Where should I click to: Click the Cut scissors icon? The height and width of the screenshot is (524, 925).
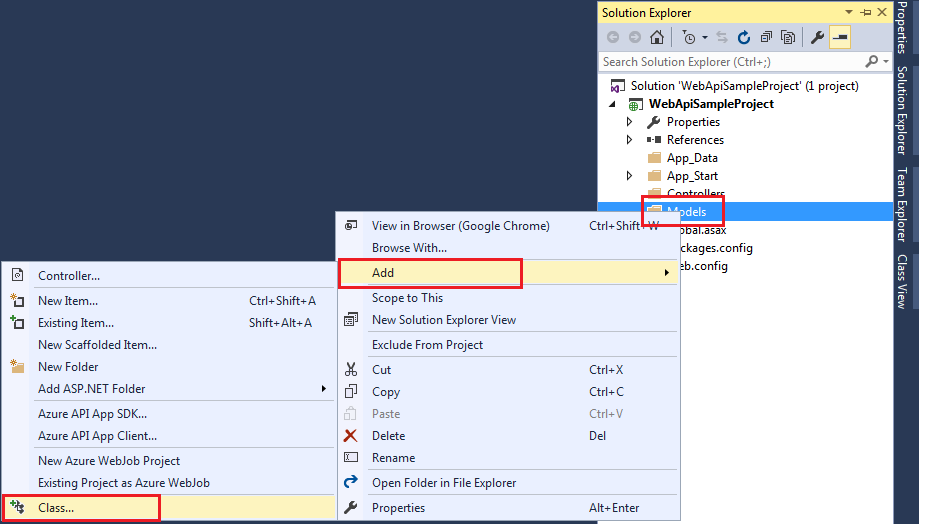(351, 369)
